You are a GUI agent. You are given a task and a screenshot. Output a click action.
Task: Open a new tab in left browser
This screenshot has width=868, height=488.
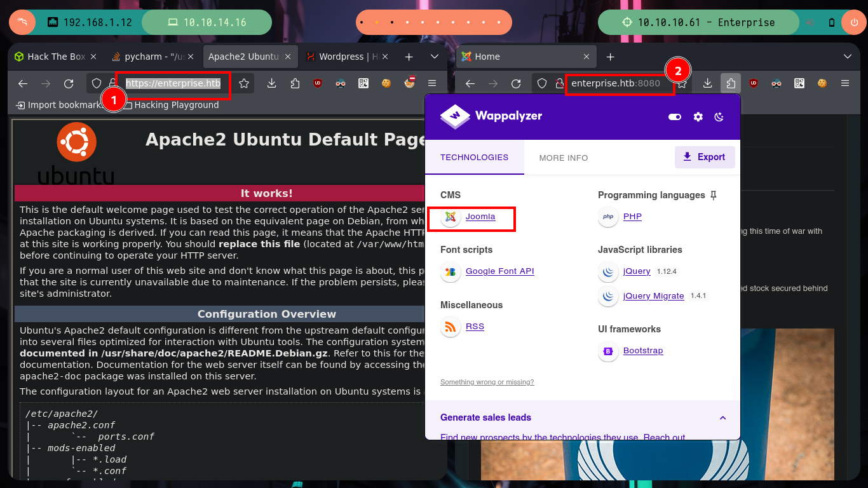(409, 57)
